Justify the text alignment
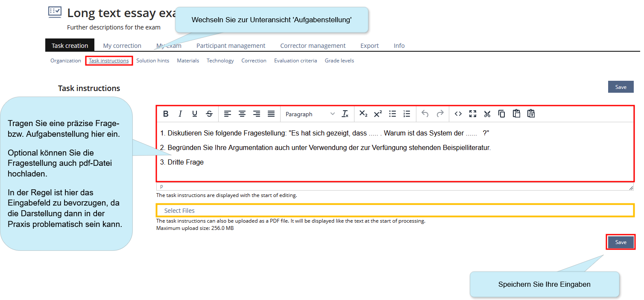The width and height of the screenshot is (644, 300). (271, 114)
